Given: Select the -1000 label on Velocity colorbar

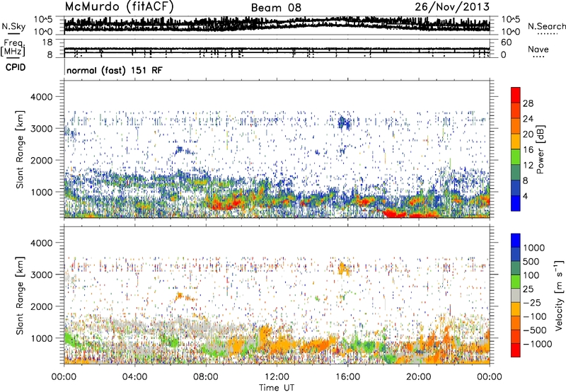Looking at the screenshot, I should coord(538,344).
